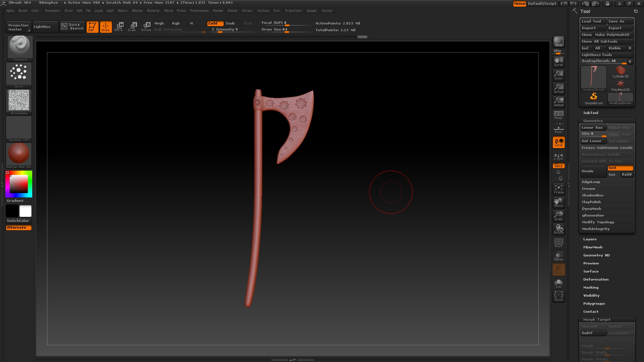The image size is (644, 362).
Task: Expand the Deformation section
Action: [596, 280]
